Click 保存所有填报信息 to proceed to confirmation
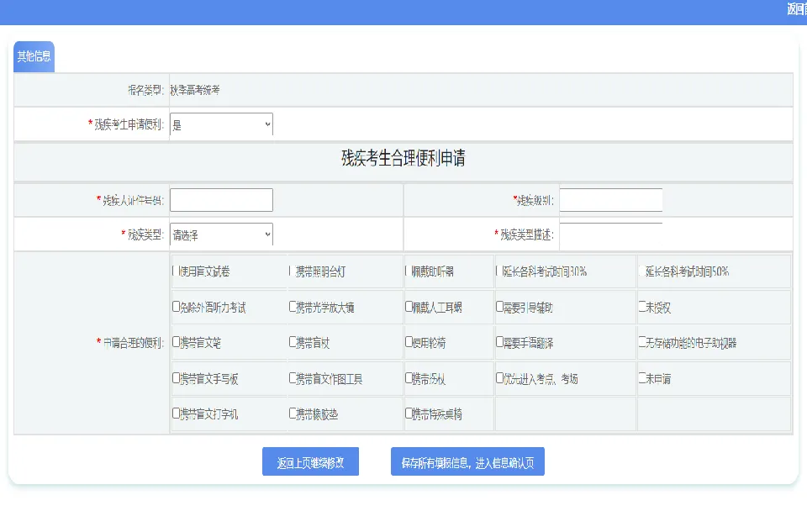Viewport: 807px width, 532px height. click(x=467, y=461)
